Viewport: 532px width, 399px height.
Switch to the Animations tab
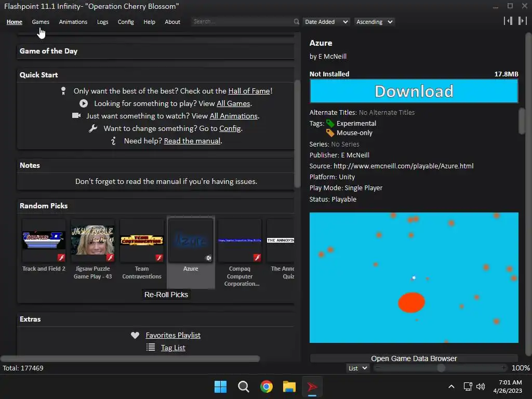73,22
